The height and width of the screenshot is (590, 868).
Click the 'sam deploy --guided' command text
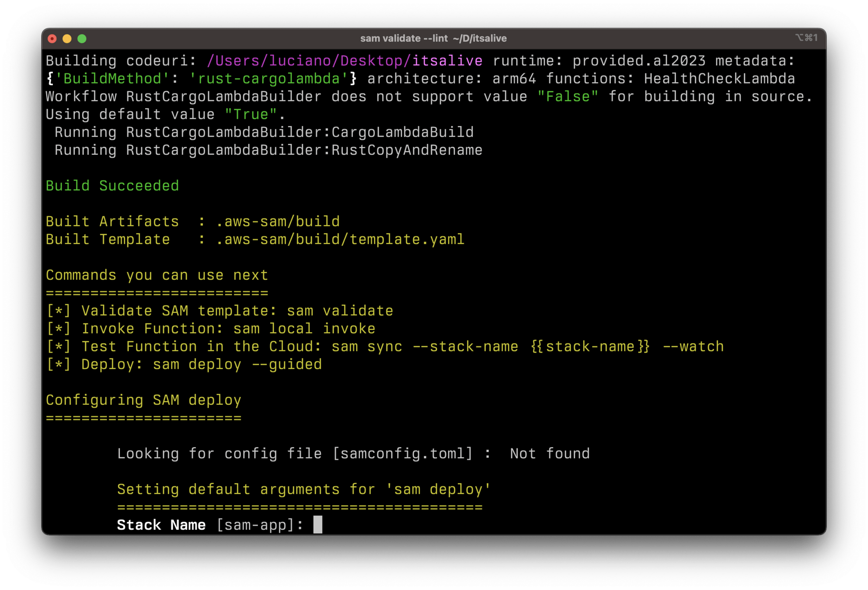tap(237, 364)
